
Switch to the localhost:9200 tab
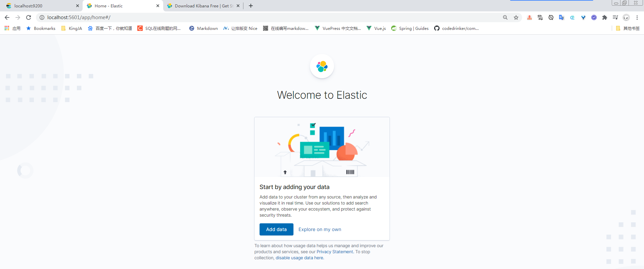pos(42,6)
